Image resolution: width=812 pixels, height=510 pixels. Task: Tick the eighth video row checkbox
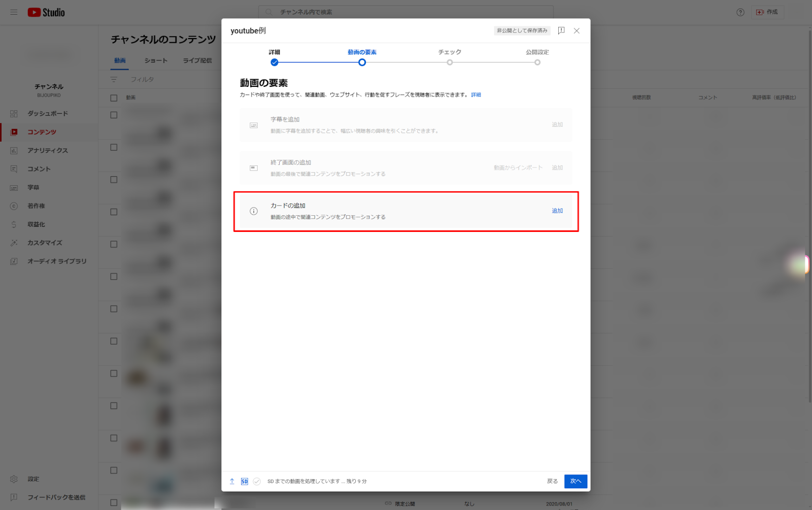tap(114, 341)
